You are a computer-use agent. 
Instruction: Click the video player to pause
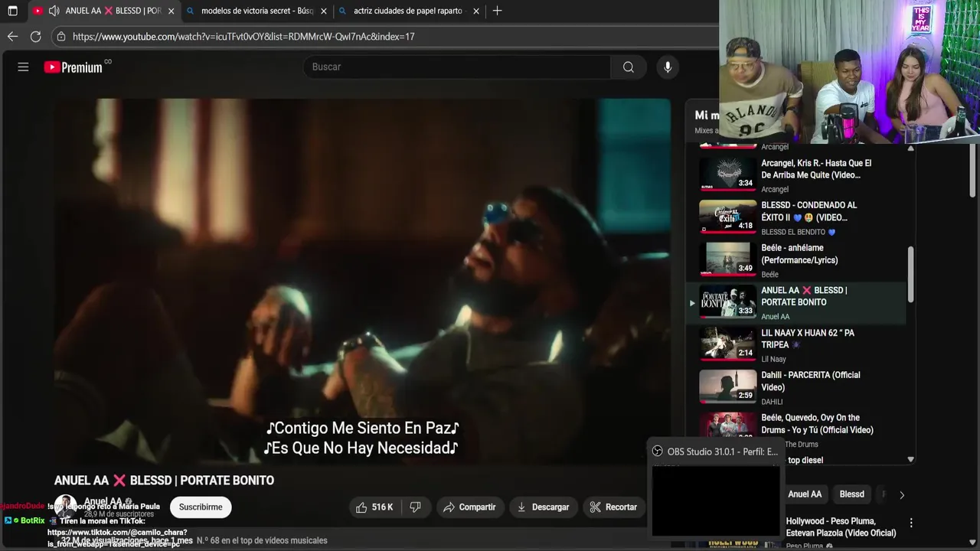click(x=362, y=282)
